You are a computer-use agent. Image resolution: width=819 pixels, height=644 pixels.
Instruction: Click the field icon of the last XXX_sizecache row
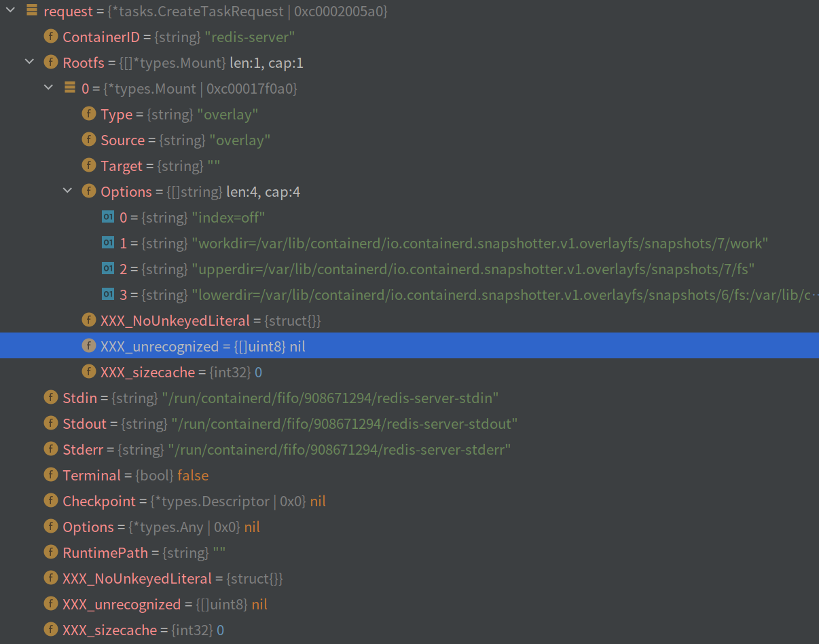click(x=50, y=630)
